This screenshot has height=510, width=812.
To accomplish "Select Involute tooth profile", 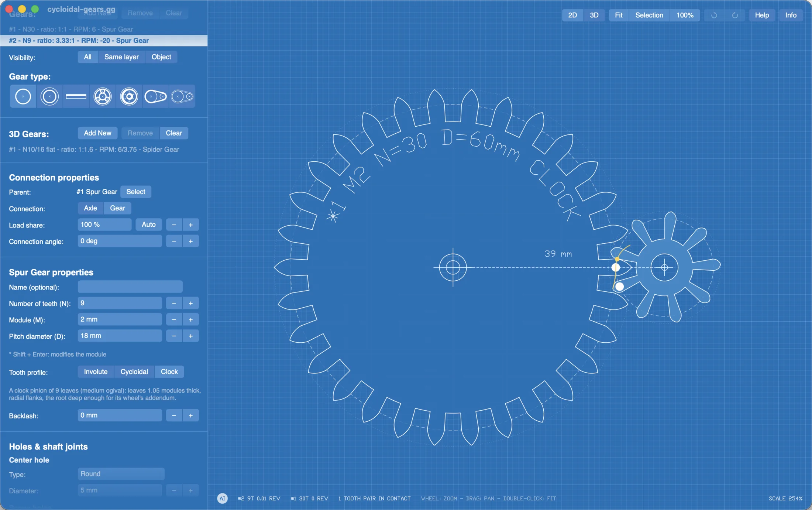I will 96,372.
